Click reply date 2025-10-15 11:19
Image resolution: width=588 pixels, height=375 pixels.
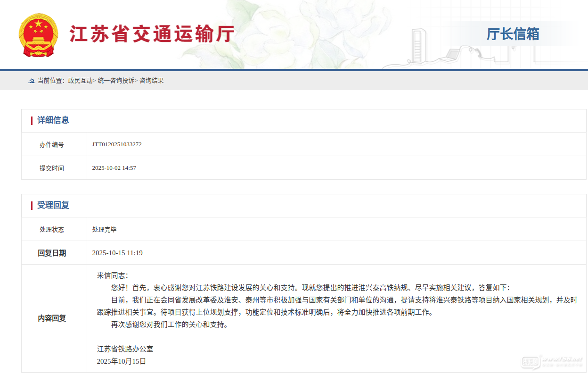click(117, 253)
